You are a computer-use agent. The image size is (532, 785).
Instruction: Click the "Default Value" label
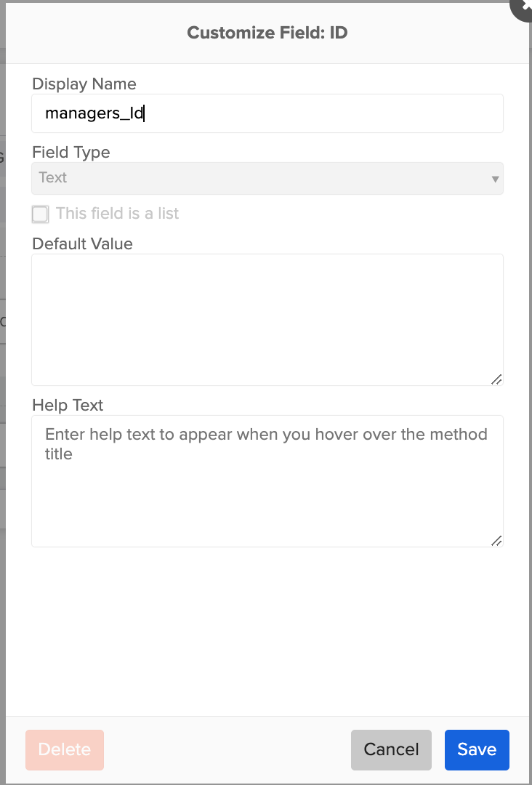81,244
